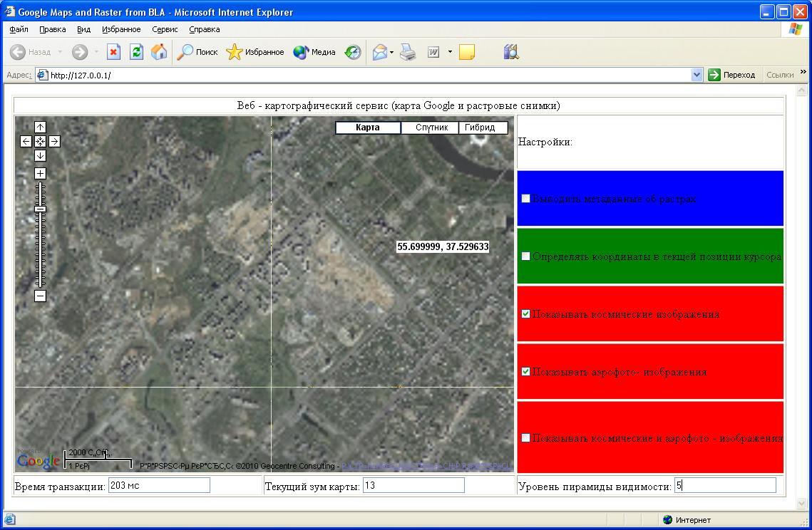Open the Правка menu

point(52,29)
